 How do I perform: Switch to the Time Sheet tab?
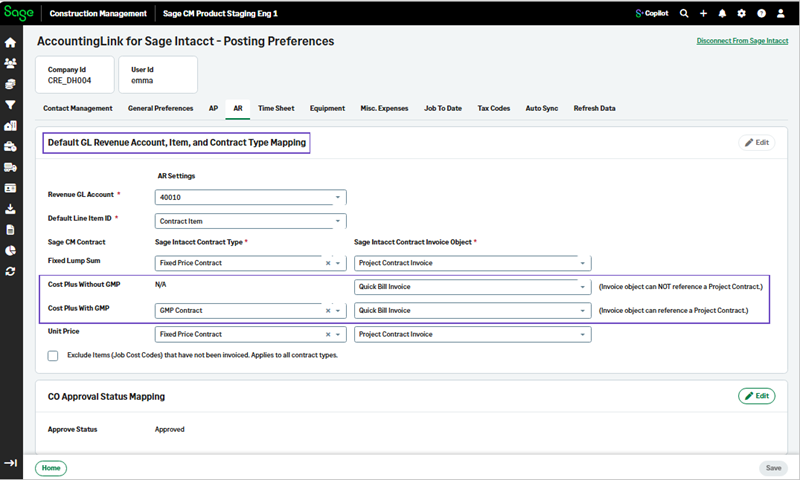(x=276, y=108)
